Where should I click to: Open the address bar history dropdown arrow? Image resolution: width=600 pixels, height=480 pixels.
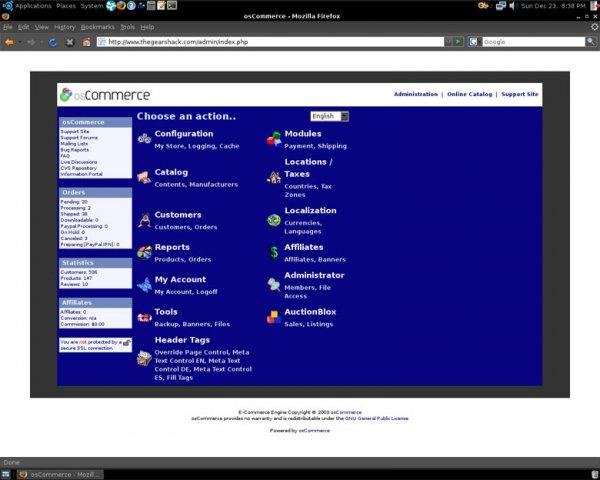[448, 42]
